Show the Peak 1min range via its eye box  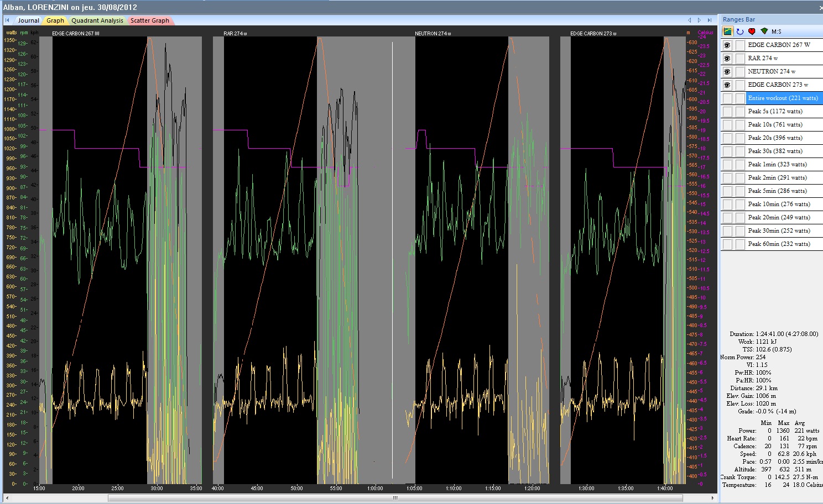(x=727, y=164)
